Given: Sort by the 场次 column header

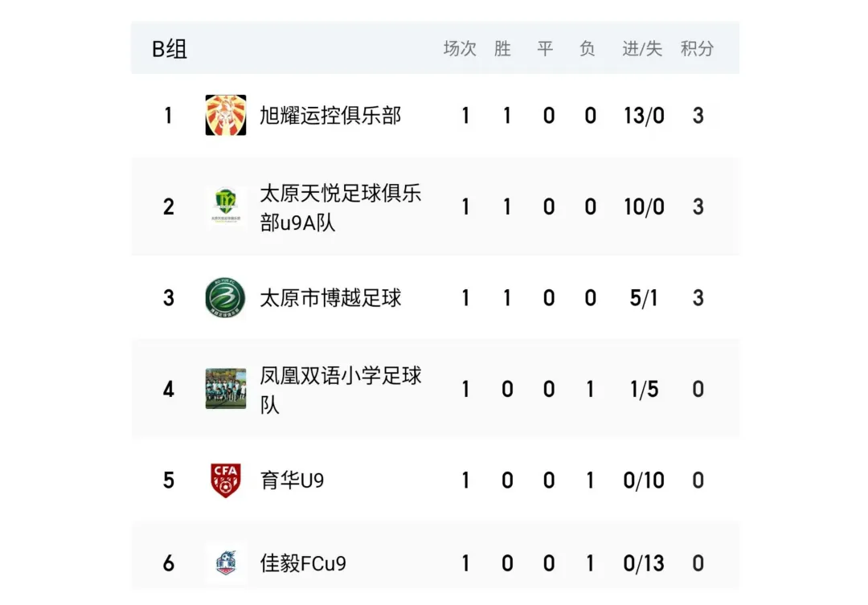Looking at the screenshot, I should (460, 49).
